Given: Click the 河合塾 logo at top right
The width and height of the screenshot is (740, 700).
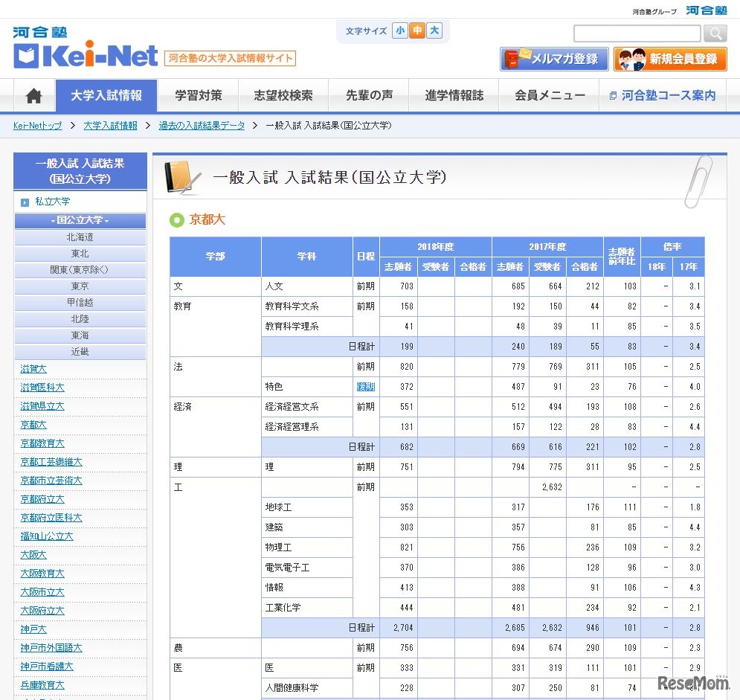Looking at the screenshot, I should click(707, 10).
